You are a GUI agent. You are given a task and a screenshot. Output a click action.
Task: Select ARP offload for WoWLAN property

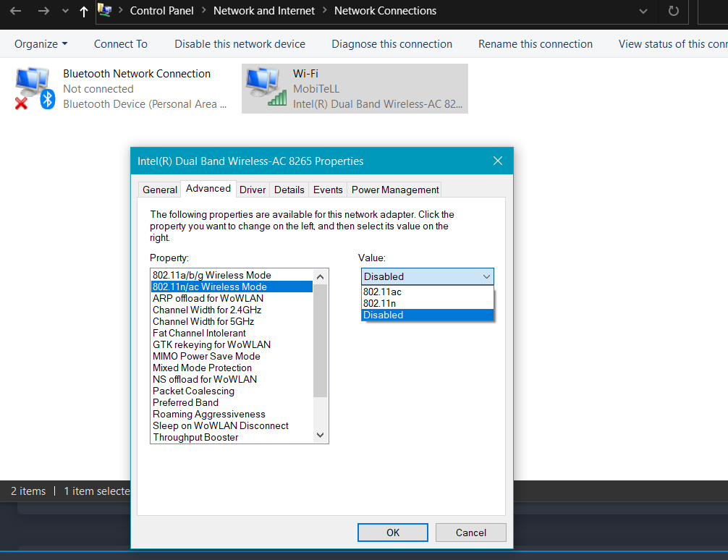click(x=232, y=298)
